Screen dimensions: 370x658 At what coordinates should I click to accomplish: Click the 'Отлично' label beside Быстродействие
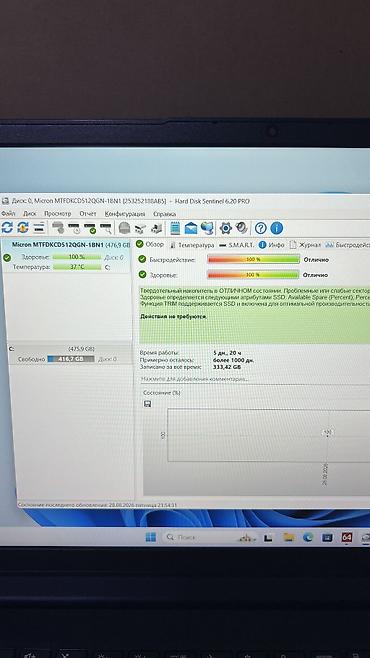pyautogui.click(x=316, y=260)
